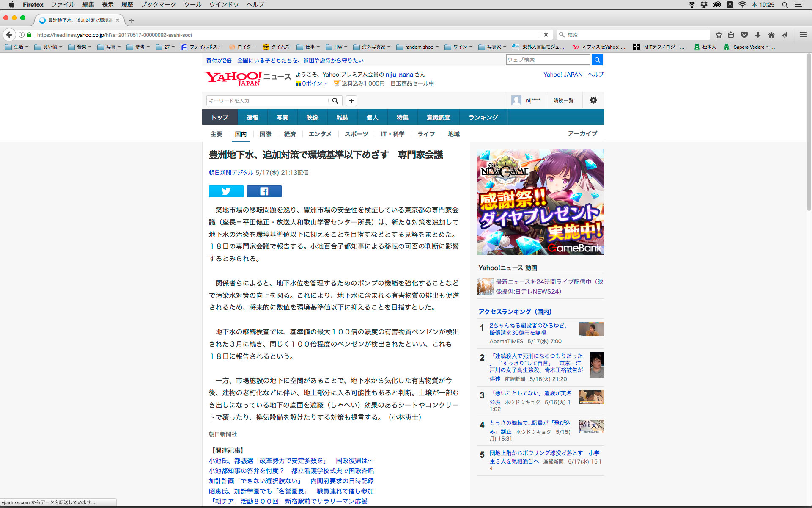
Task: Bookmark this page with the star icon
Action: (x=719, y=35)
